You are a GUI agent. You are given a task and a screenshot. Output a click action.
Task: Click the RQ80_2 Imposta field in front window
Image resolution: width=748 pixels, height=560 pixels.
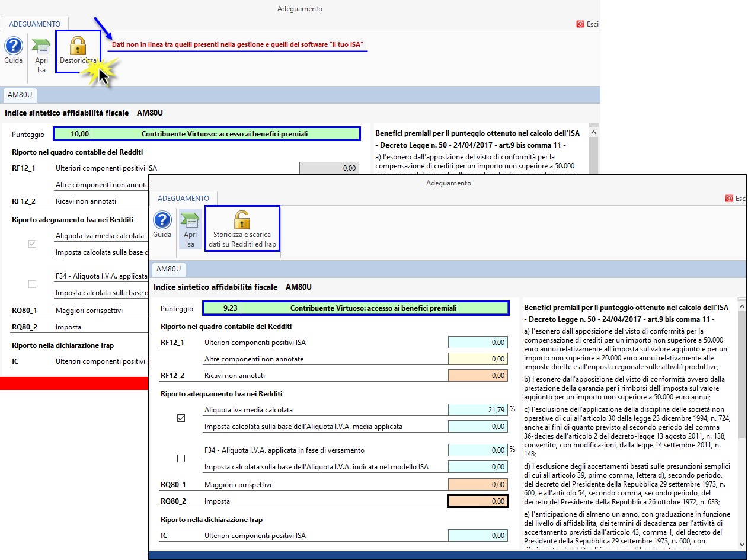pos(478,501)
